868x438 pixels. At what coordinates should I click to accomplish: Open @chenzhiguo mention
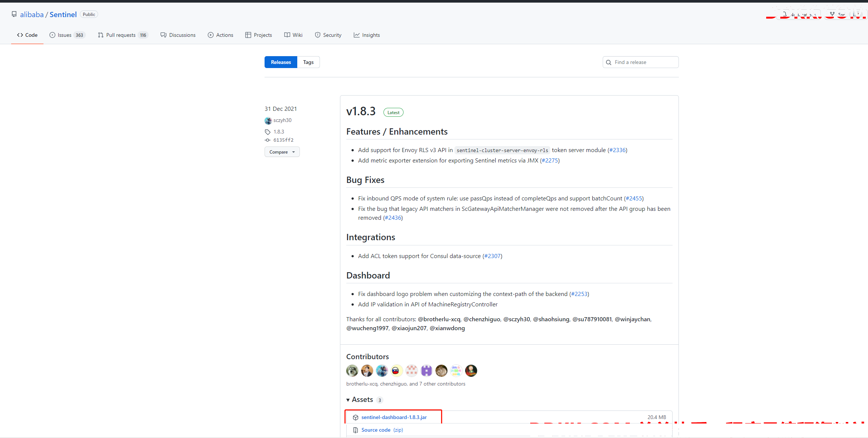(482, 319)
